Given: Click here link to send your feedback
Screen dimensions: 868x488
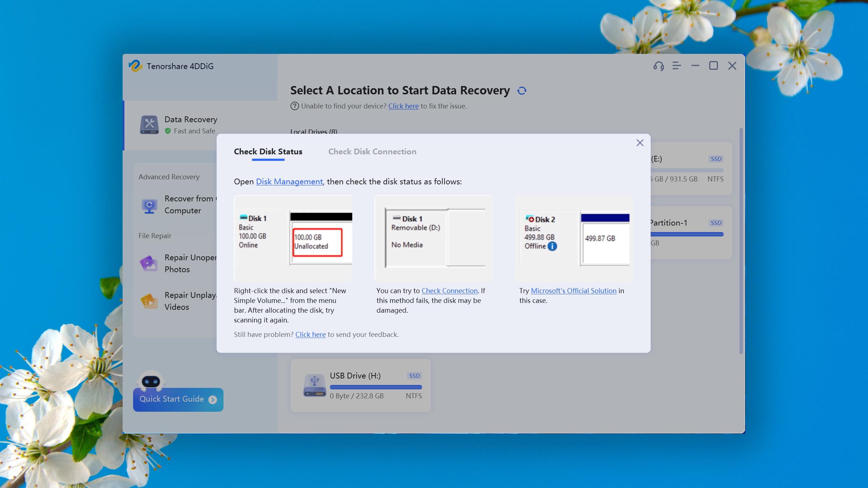Looking at the screenshot, I should pyautogui.click(x=311, y=335).
